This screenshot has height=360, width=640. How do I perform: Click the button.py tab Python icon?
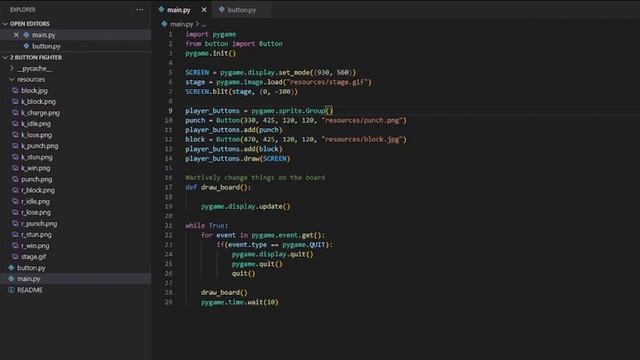click(x=222, y=9)
